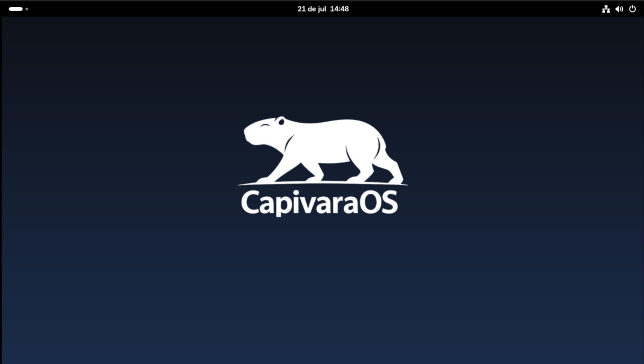
Task: Click the power icon in the top bar
Action: (632, 9)
